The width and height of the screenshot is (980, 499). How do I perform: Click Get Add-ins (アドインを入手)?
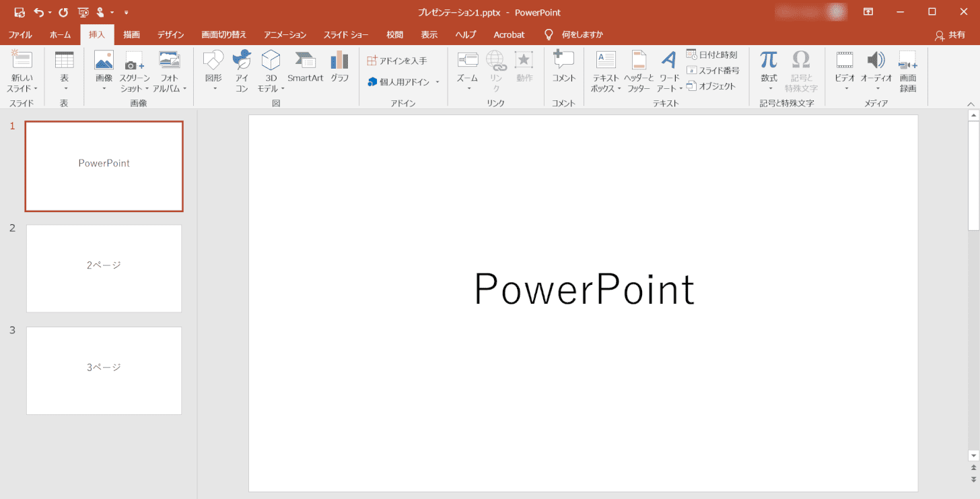point(397,61)
